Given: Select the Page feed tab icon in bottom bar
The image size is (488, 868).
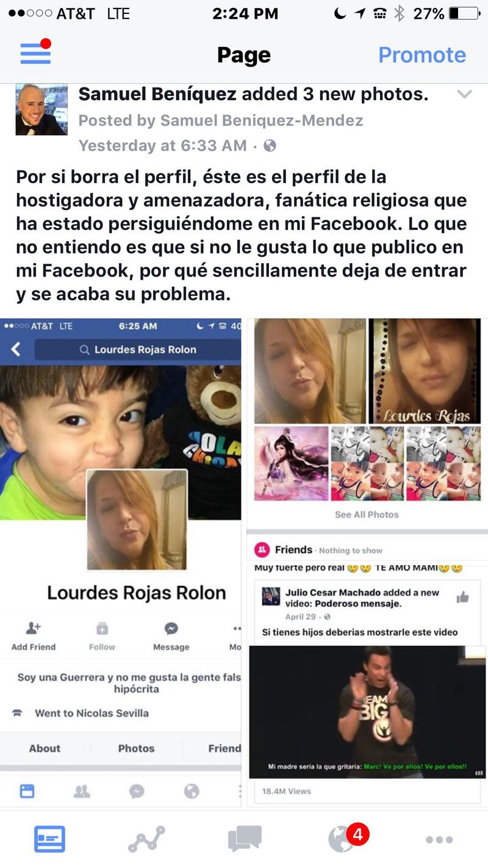Looking at the screenshot, I should tap(49, 839).
